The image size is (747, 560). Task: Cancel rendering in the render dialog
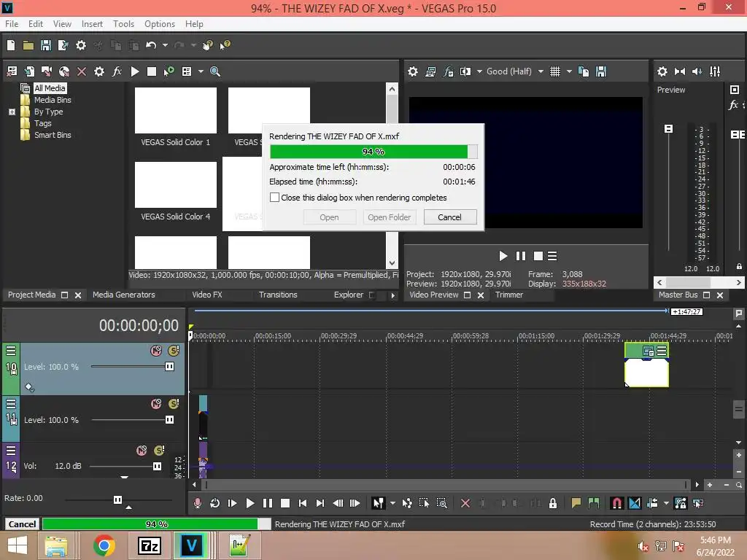click(x=449, y=217)
